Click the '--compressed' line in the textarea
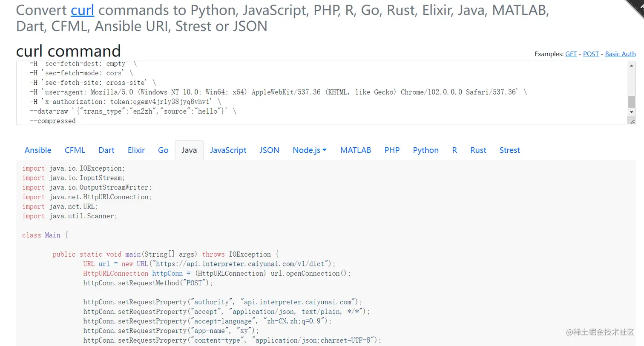Screen dimensions: 644x346 (x=53, y=121)
